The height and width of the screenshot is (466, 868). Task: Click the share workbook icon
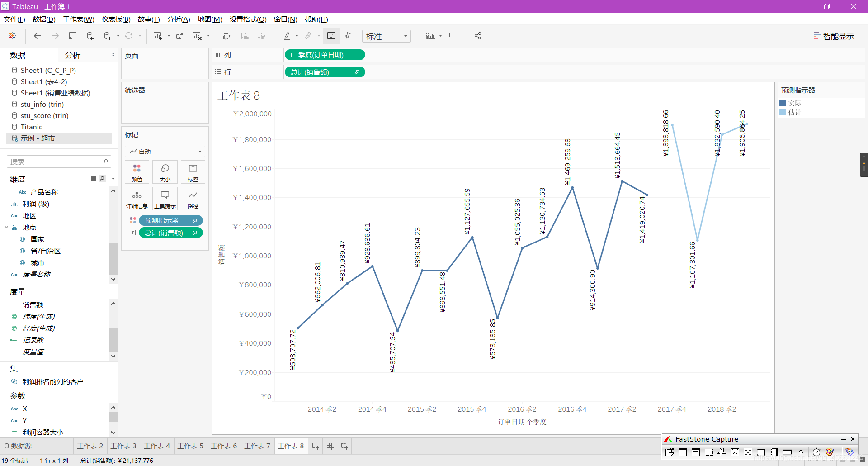coord(478,36)
